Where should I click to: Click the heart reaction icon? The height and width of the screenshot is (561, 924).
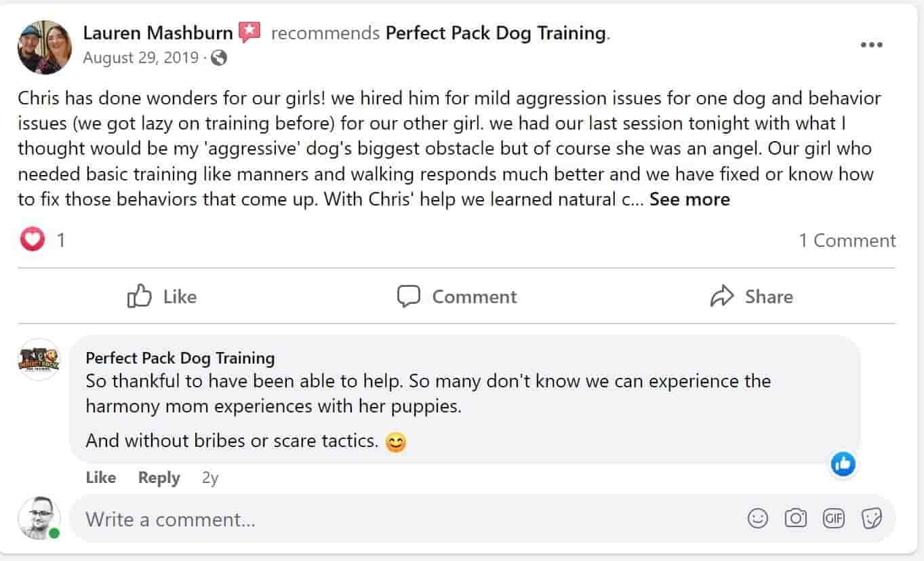click(32, 239)
